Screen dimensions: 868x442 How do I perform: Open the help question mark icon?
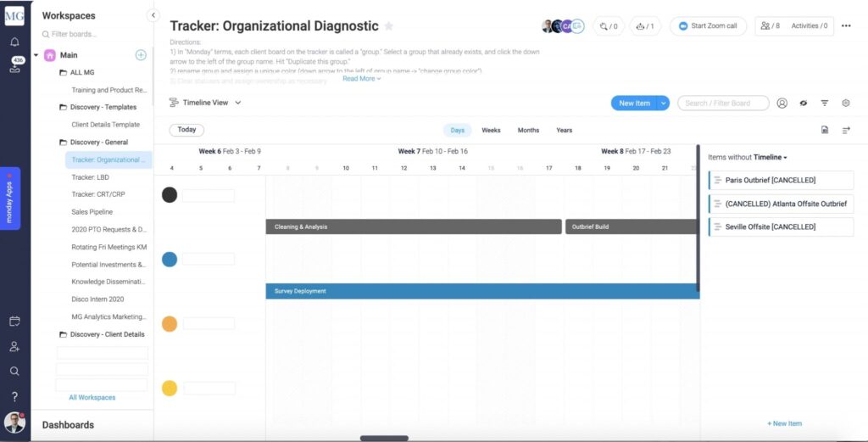[x=14, y=396]
